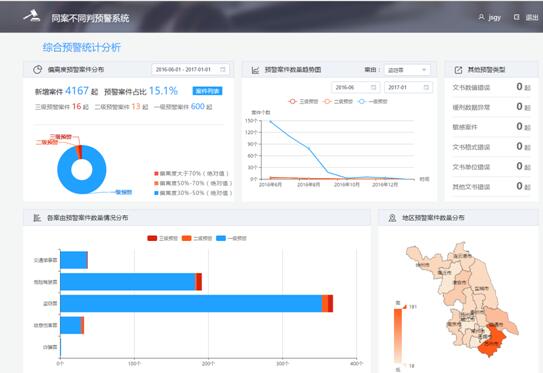
Task: Toggle 偏离度50%-70% legend entry in donut chart
Action: pyautogui.click(x=193, y=183)
